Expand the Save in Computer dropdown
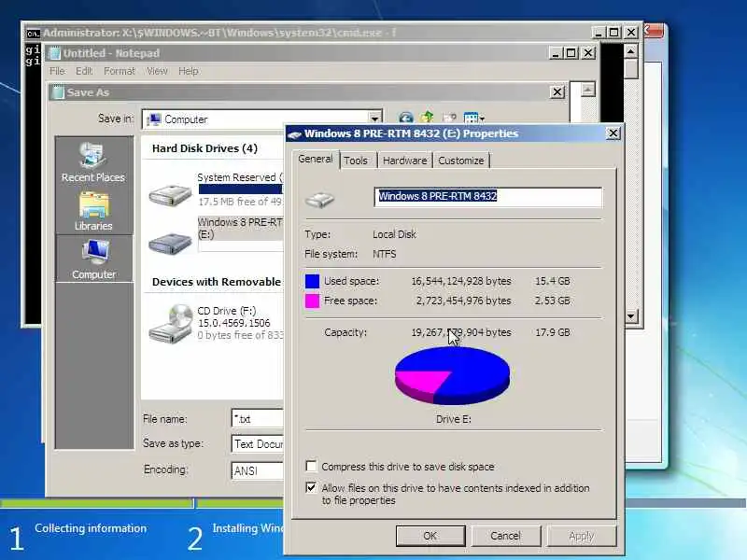This screenshot has height=560, width=747. tap(375, 119)
